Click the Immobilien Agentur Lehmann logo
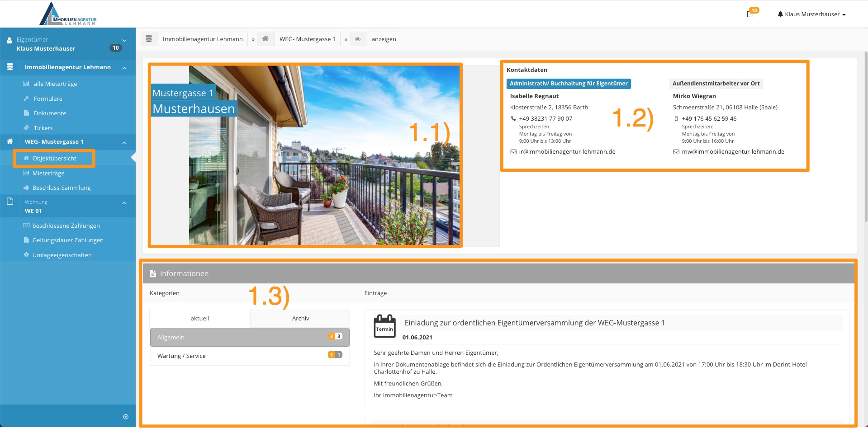 click(68, 14)
